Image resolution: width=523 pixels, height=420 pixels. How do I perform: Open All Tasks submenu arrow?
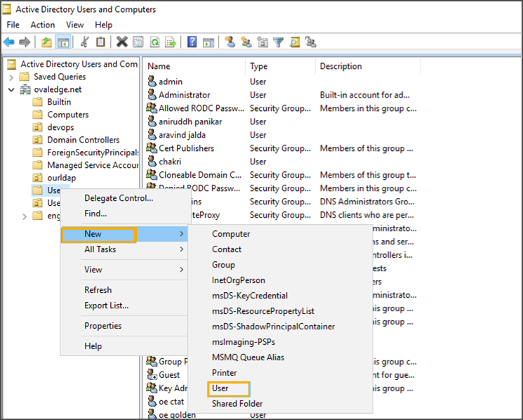181,249
